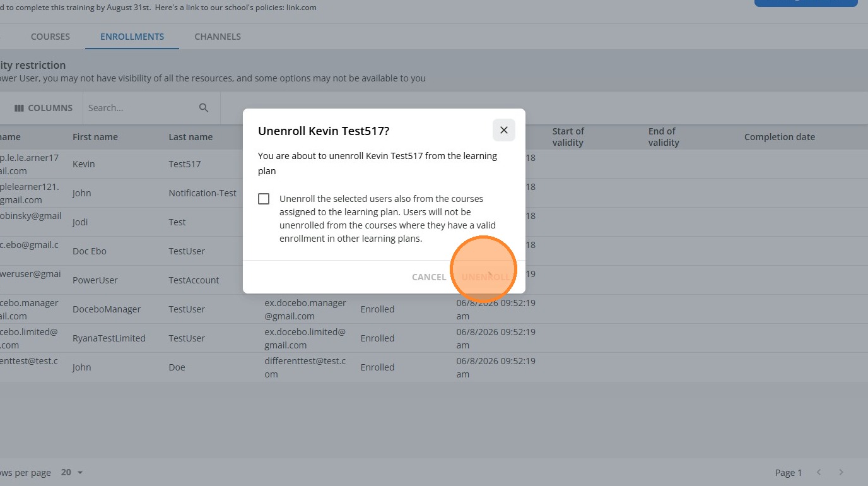Click enrollment date in RyanaTestLimited row

point(496,338)
